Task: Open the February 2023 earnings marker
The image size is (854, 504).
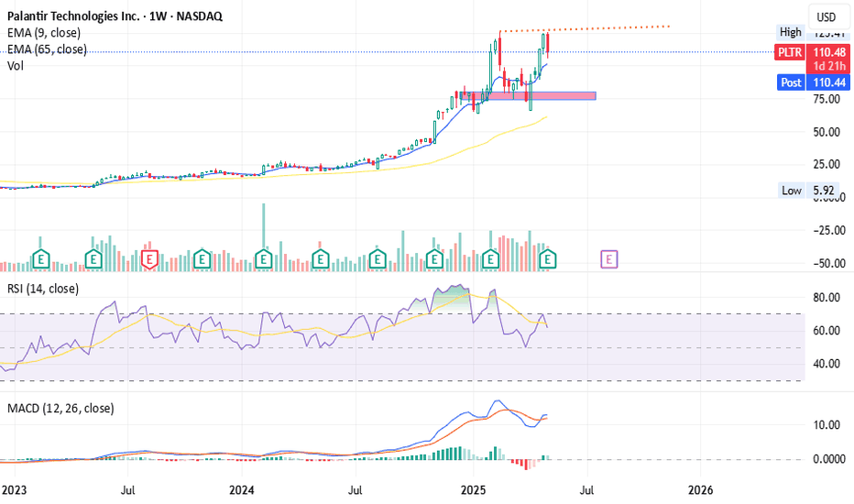Action: click(x=41, y=259)
